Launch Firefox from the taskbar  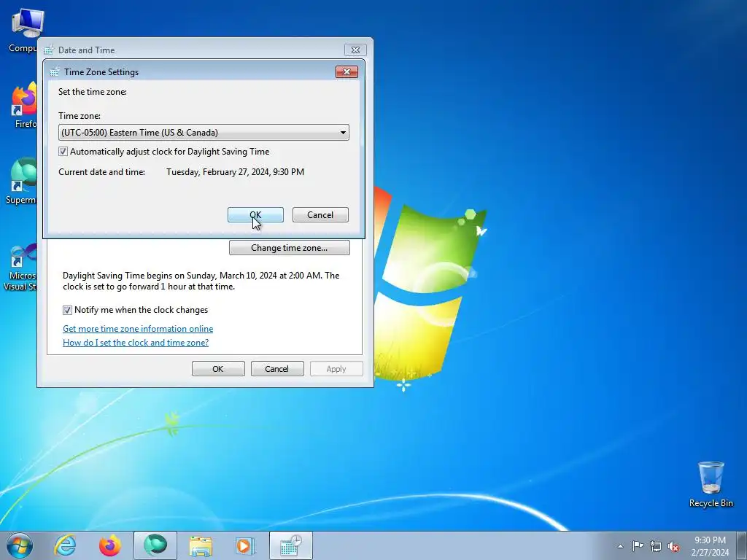(109, 545)
